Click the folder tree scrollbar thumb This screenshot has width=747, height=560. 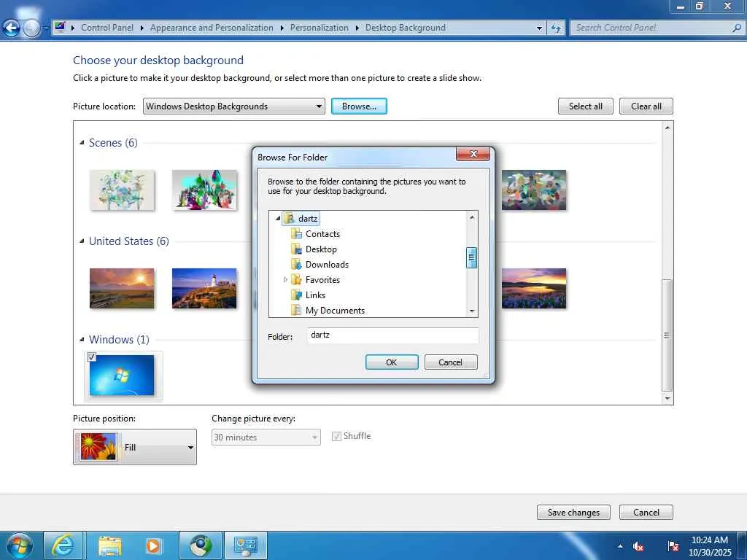471,257
